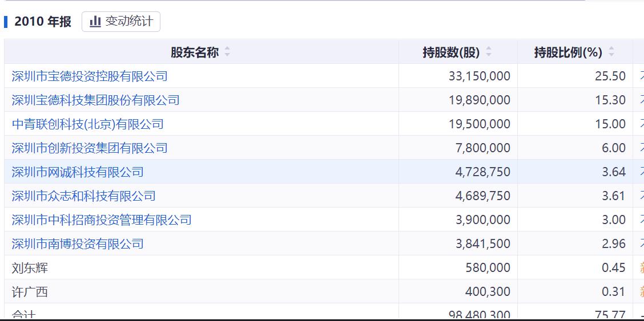Open link 深圳市南博投资有限公司

click(x=78, y=243)
